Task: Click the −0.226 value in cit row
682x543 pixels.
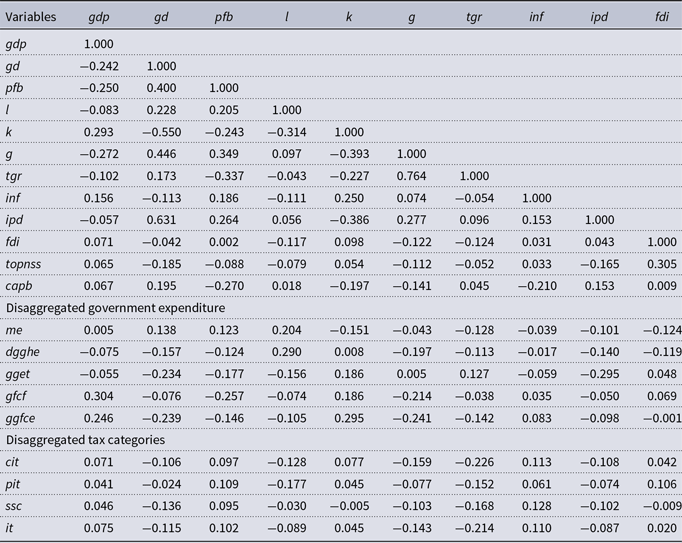Action: click(474, 462)
